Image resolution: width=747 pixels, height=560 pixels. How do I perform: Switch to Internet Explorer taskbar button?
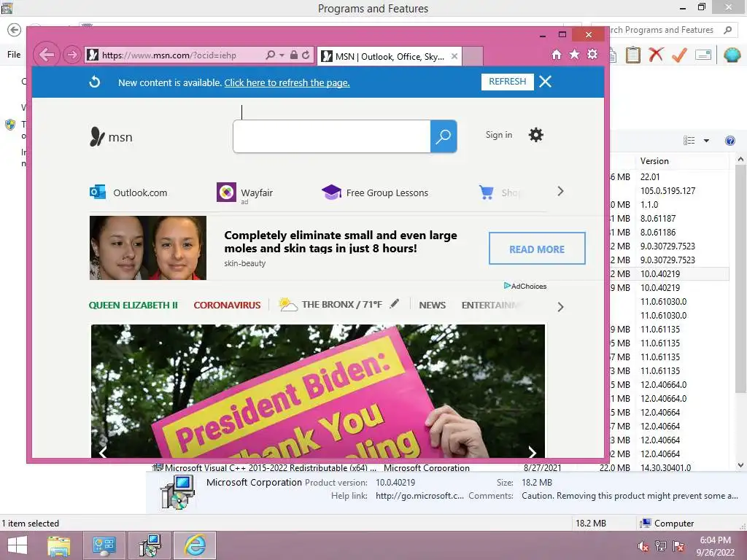195,545
